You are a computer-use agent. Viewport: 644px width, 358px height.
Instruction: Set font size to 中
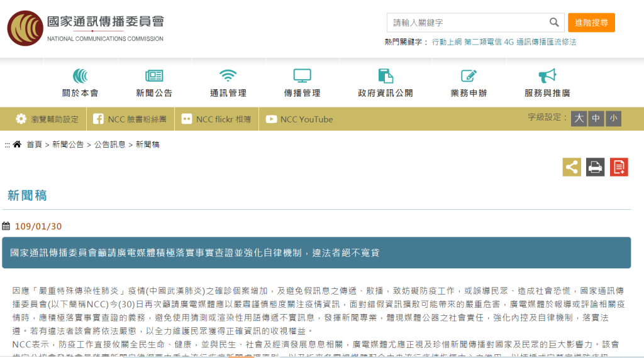596,118
